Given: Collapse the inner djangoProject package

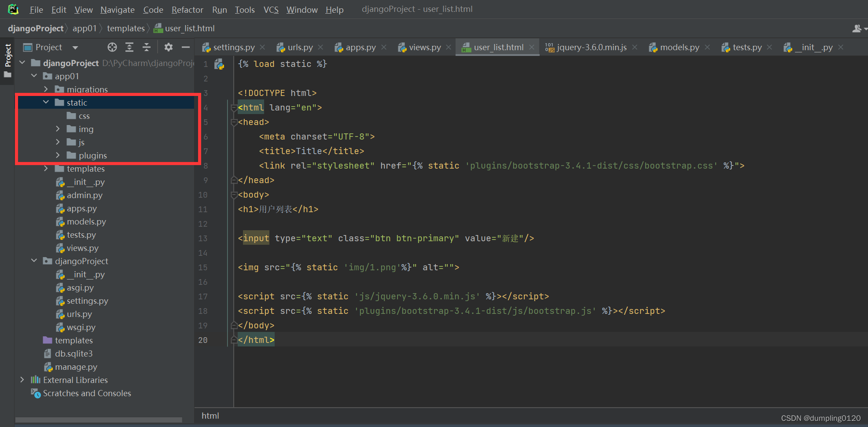Looking at the screenshot, I should [x=34, y=261].
